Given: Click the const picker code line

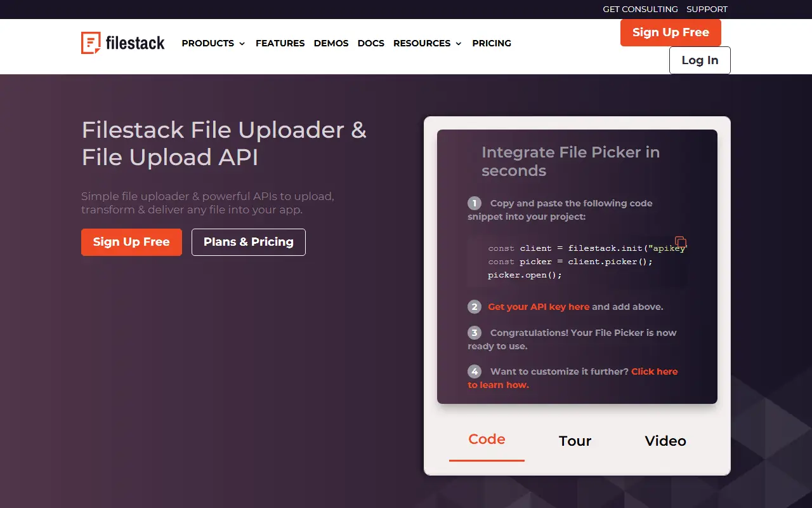Looking at the screenshot, I should click(570, 262).
